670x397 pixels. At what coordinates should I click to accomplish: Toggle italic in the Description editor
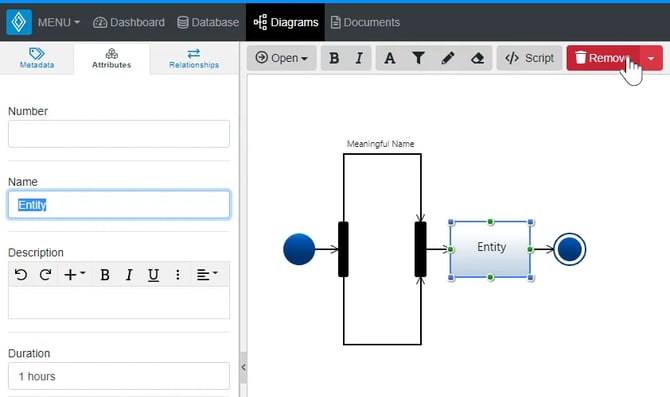pyautogui.click(x=129, y=274)
